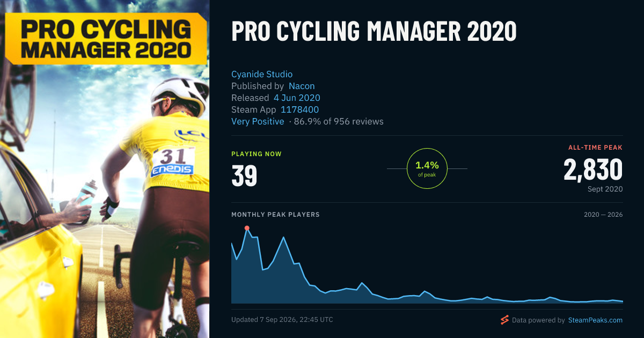Image resolution: width=644 pixels, height=338 pixels.
Task: Click the Very Positive review rating
Action: point(258,121)
